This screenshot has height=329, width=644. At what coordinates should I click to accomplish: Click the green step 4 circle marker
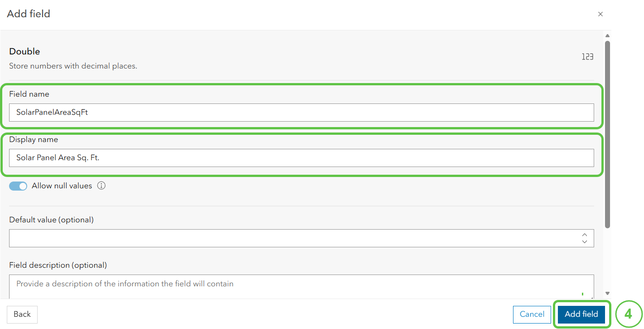[x=629, y=314]
